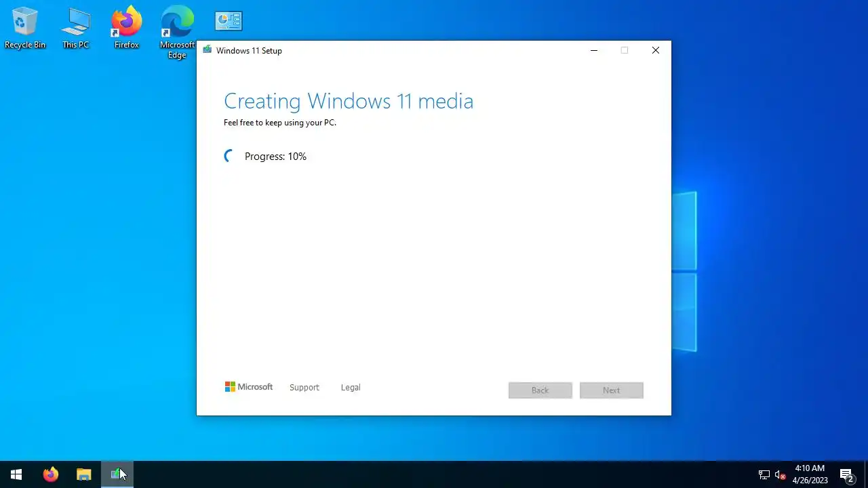Open the Legal link
Image resolution: width=868 pixels, height=488 pixels.
pos(351,388)
